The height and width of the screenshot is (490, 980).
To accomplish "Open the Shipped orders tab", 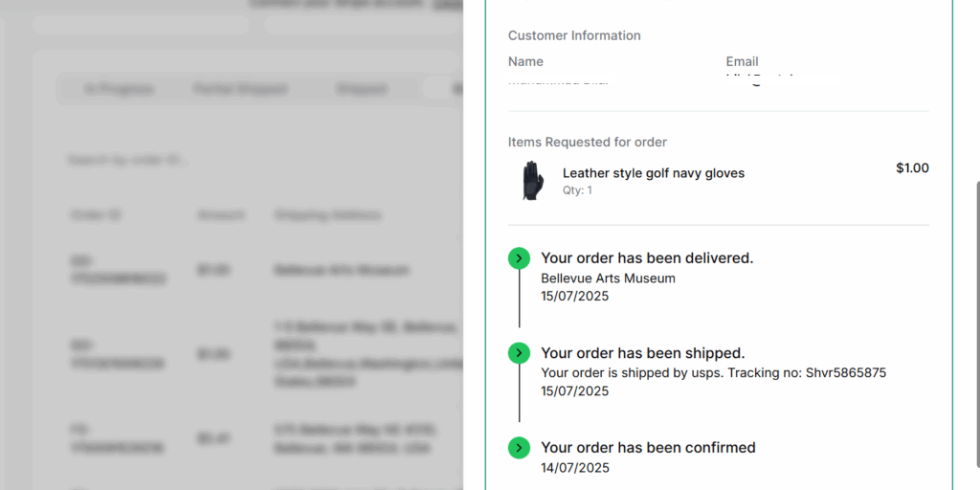I will [x=361, y=89].
